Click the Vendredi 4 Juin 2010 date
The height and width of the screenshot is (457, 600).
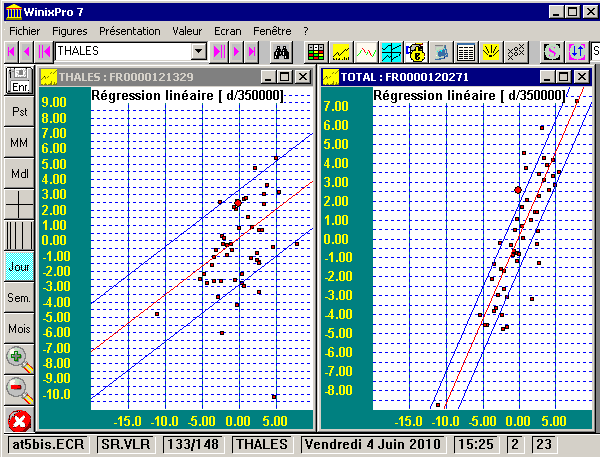pos(373,444)
